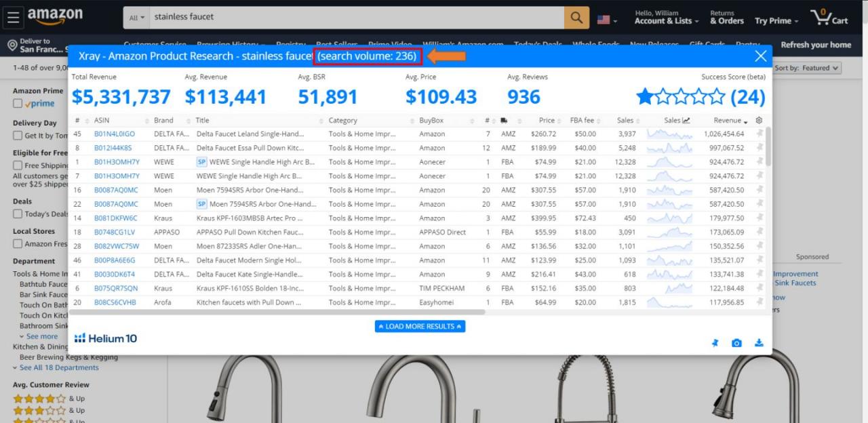
Task: Open the Bathtub Faucets department link
Action: [x=43, y=284]
